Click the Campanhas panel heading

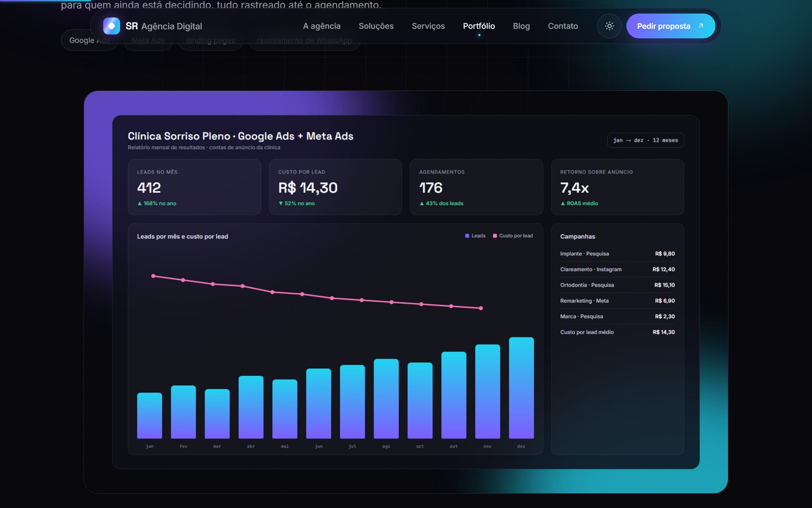(x=577, y=237)
